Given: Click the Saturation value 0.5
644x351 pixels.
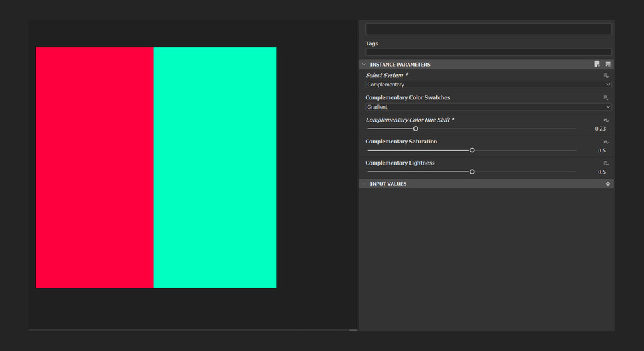Looking at the screenshot, I should [602, 151].
